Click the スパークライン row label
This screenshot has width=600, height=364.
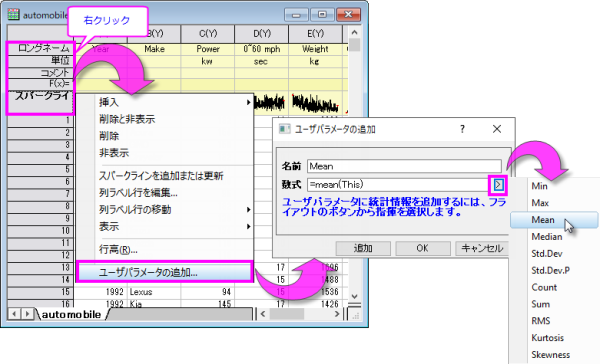[x=40, y=102]
